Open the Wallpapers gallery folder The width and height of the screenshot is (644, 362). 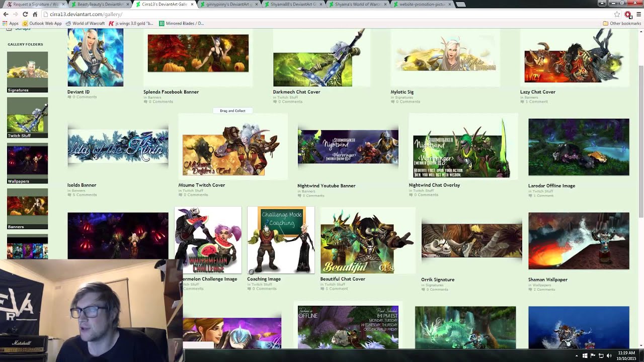[28, 163]
